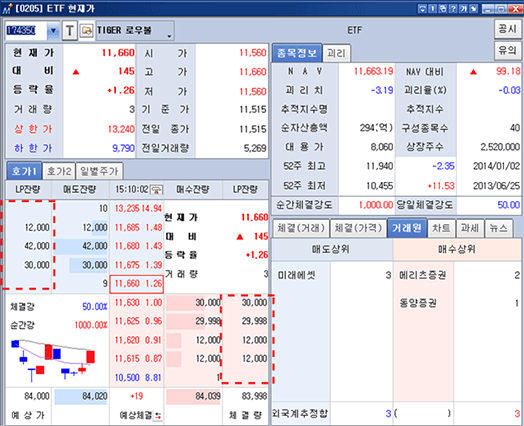The height and width of the screenshot is (426, 524).
Task: Open the stock search folder icon
Action: [87, 31]
